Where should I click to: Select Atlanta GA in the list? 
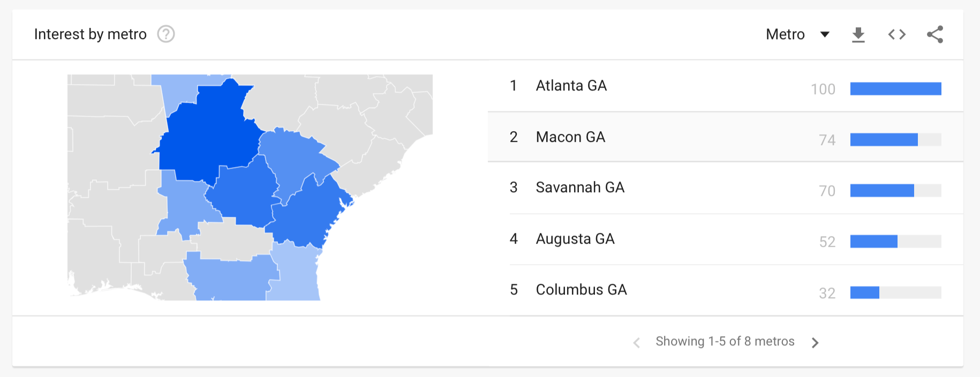coord(571,86)
